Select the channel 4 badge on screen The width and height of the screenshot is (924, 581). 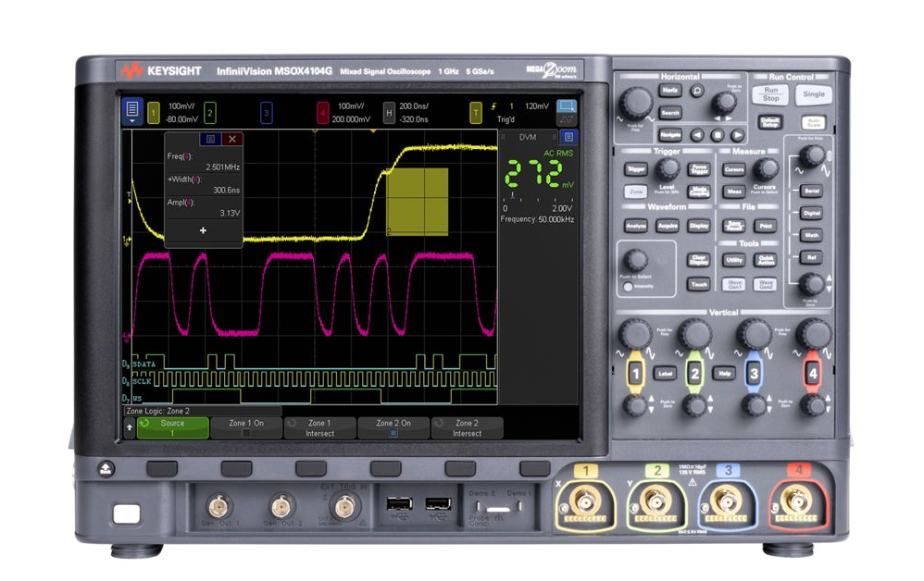pyautogui.click(x=323, y=113)
